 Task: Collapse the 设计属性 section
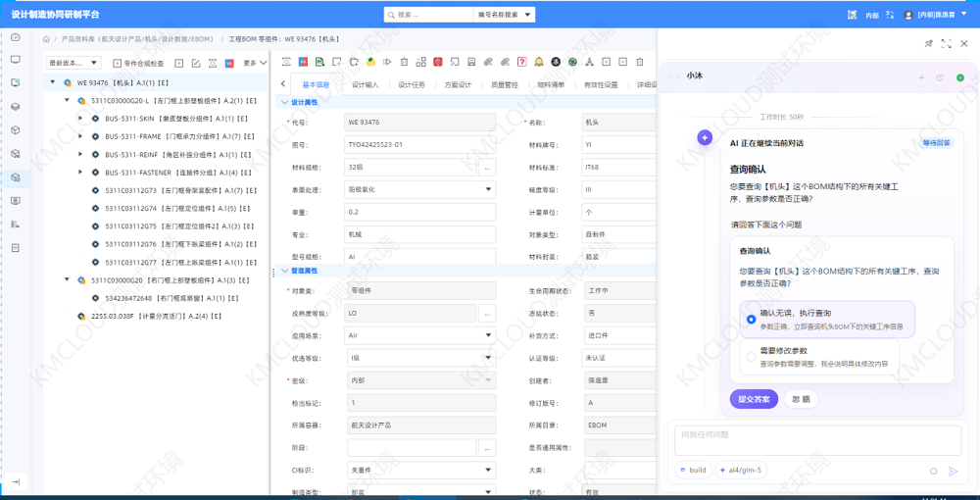click(285, 103)
